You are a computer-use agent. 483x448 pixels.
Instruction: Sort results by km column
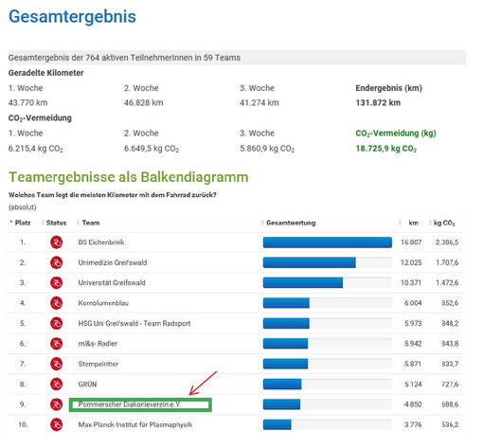pyautogui.click(x=413, y=223)
